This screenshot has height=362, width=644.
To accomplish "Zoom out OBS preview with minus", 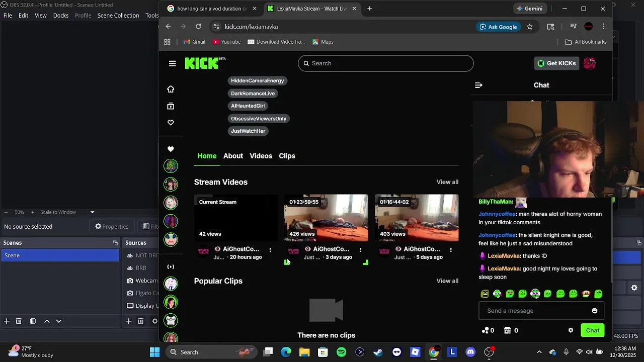I will (6, 212).
